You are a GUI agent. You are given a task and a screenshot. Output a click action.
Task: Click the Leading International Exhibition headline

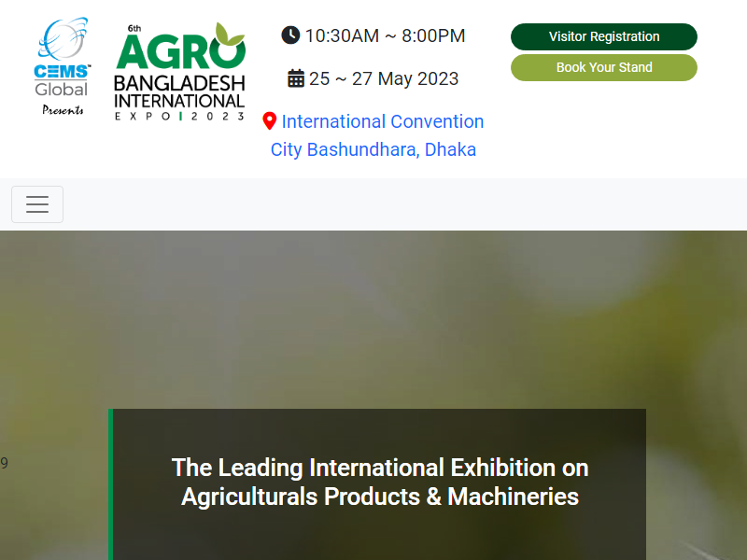click(380, 482)
